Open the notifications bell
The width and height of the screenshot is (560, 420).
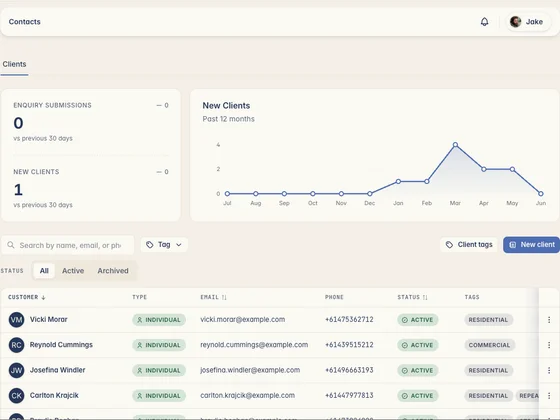click(x=484, y=22)
